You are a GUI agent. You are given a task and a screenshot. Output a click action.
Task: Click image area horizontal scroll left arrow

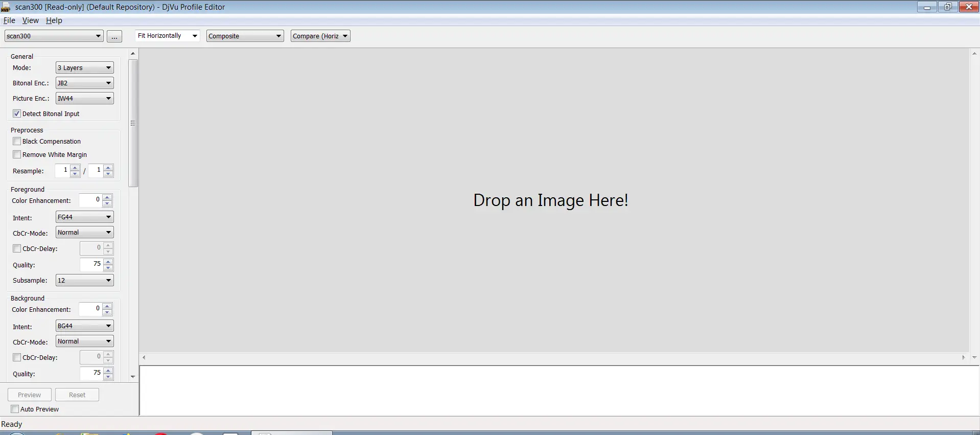(x=144, y=357)
